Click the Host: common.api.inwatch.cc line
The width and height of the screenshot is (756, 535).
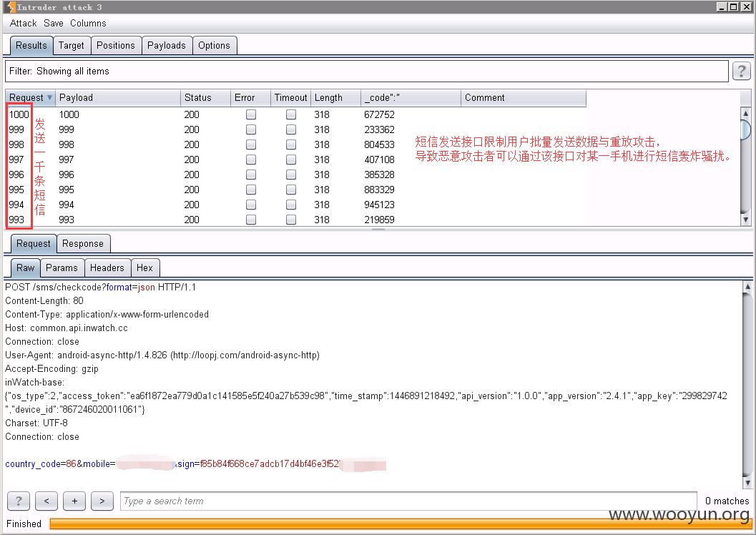click(67, 328)
